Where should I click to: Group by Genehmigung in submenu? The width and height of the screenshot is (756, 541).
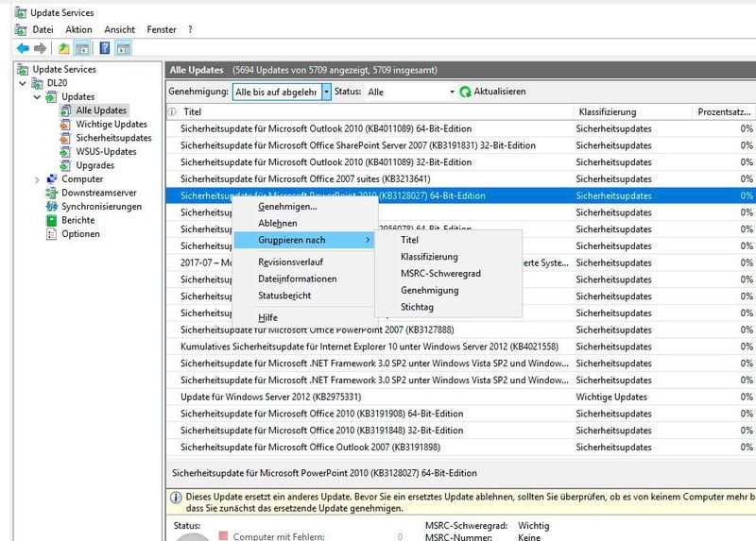click(x=448, y=291)
